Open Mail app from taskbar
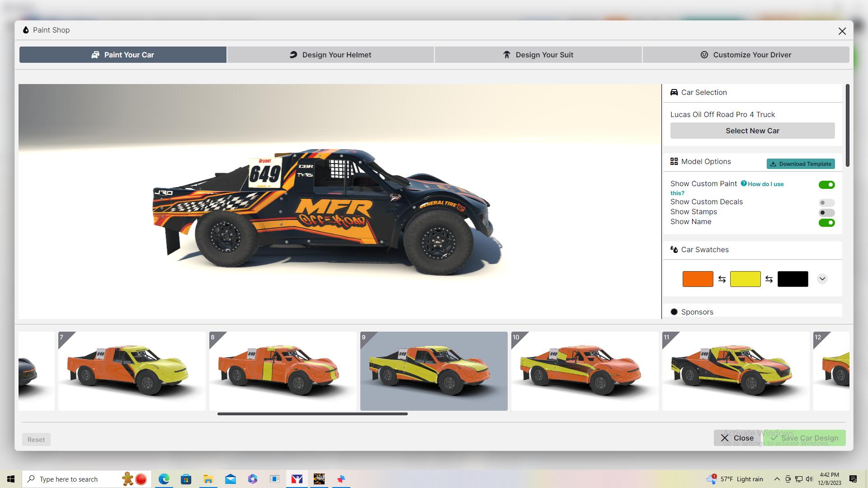The height and width of the screenshot is (488, 868). (x=230, y=479)
